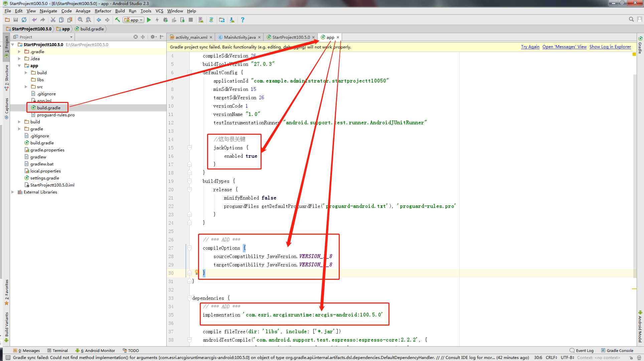
Task: Click the Instant Run lightning icon
Action: [157, 20]
